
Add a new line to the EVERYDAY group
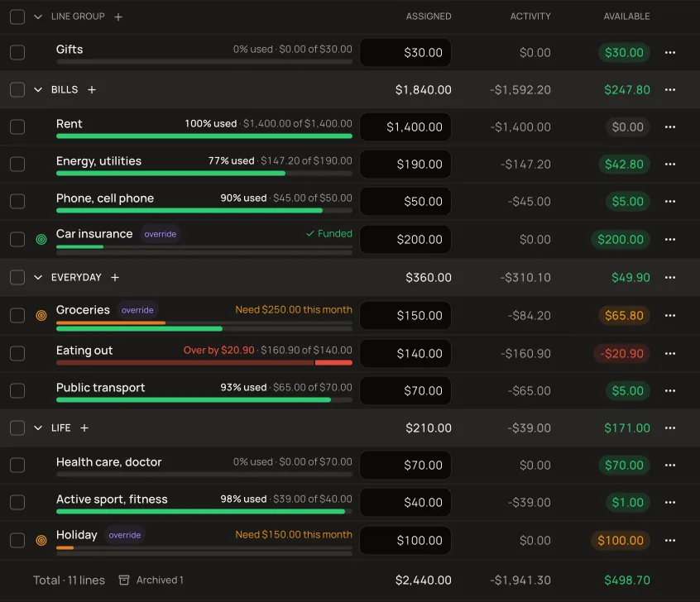pyautogui.click(x=115, y=278)
